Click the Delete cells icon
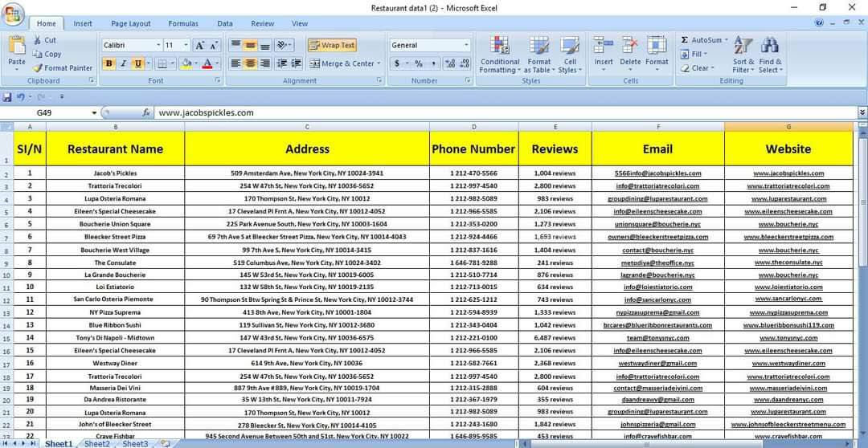Viewport: 868px width, 448px height. pos(630,45)
